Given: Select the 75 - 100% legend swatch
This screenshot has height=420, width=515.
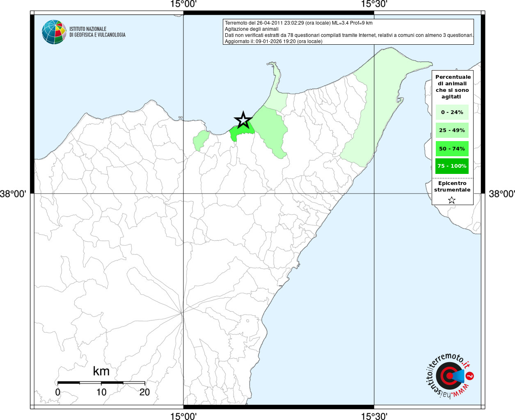Looking at the screenshot, I should click(452, 166).
